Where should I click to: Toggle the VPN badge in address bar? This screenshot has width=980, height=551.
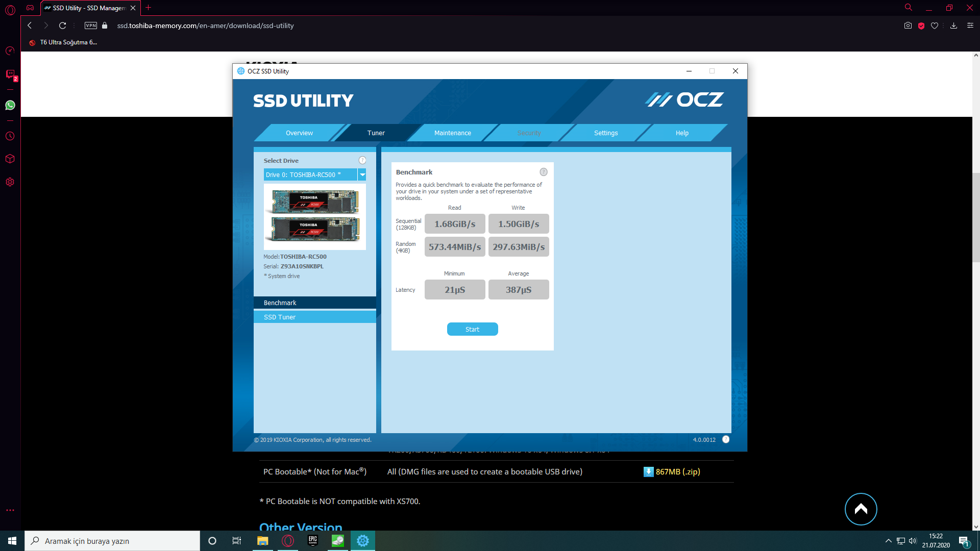tap(91, 26)
